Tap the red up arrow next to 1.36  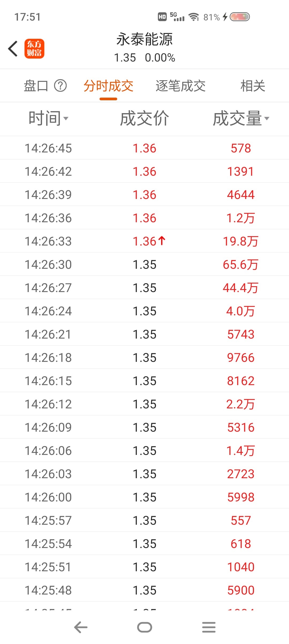pos(162,241)
